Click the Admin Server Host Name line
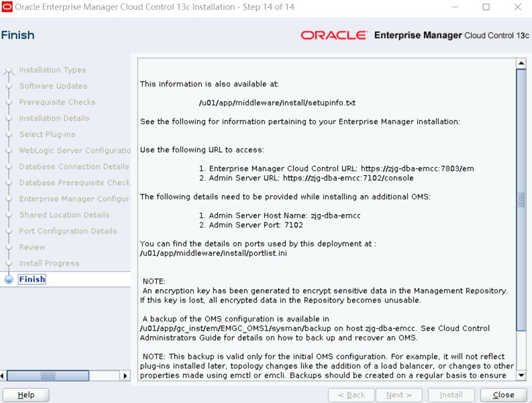The height and width of the screenshot is (403, 532). (x=280, y=216)
